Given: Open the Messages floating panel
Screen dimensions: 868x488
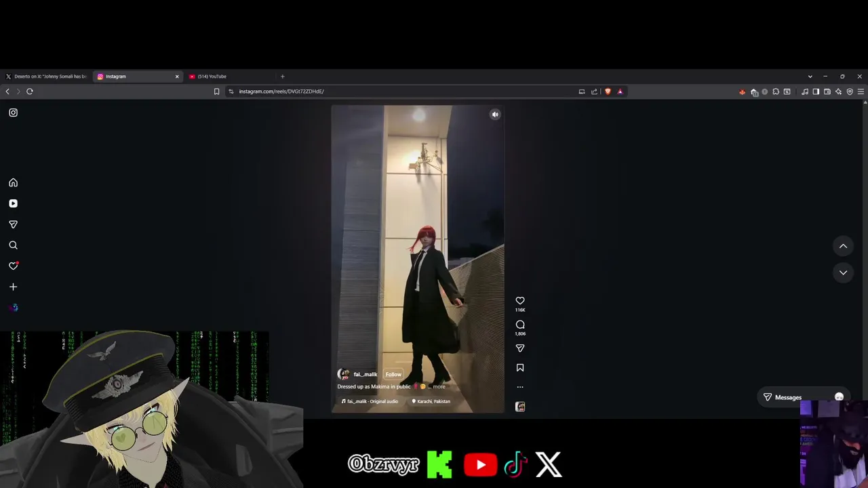Looking at the screenshot, I should pos(802,397).
